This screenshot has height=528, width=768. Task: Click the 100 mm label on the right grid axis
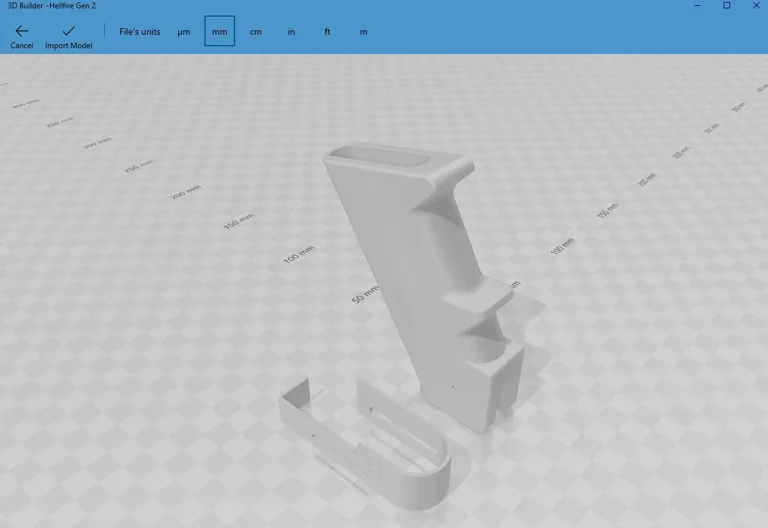pyautogui.click(x=563, y=246)
